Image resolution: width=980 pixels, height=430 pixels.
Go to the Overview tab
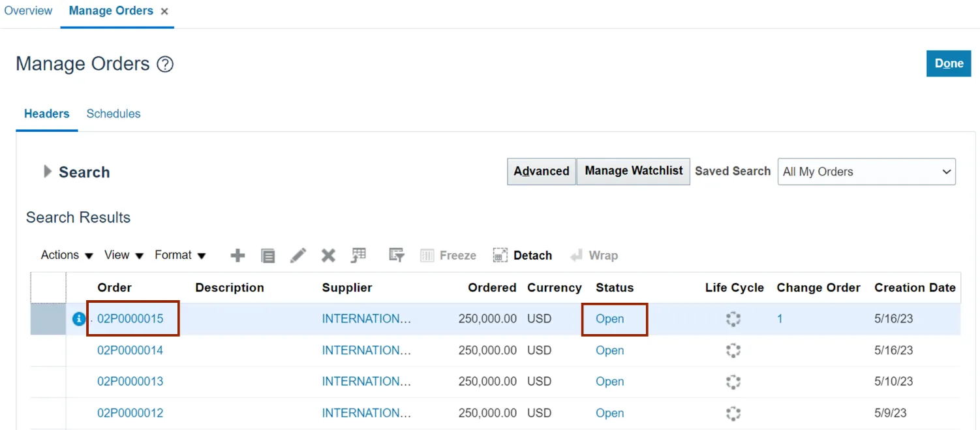pos(28,11)
